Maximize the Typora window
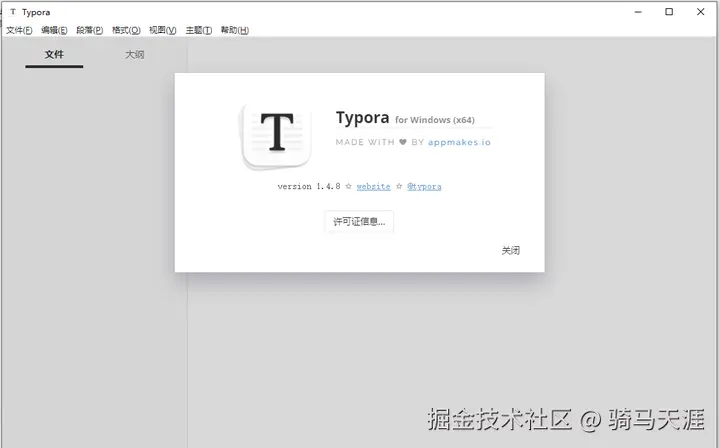The image size is (720, 448). tap(669, 12)
